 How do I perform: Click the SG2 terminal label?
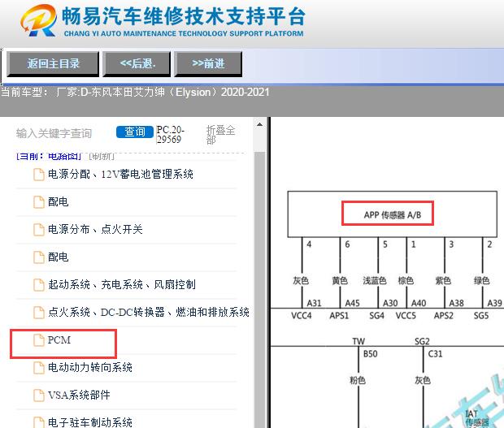click(x=422, y=341)
